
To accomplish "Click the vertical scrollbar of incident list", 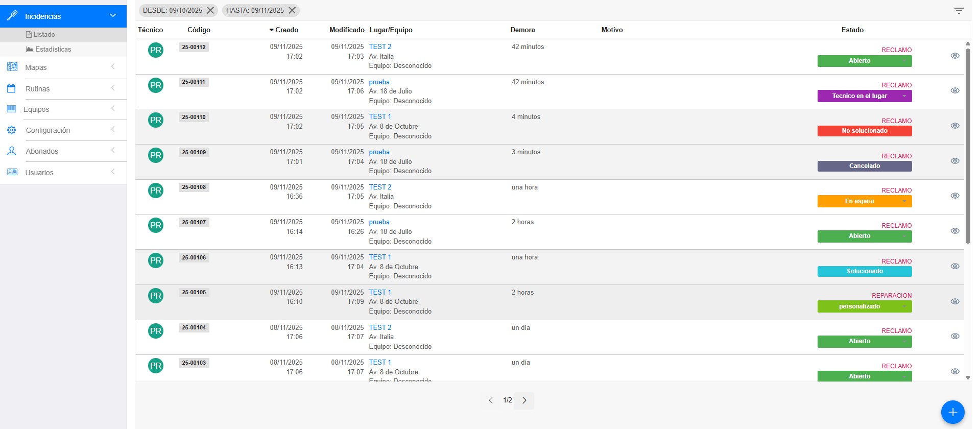I will point(968,146).
